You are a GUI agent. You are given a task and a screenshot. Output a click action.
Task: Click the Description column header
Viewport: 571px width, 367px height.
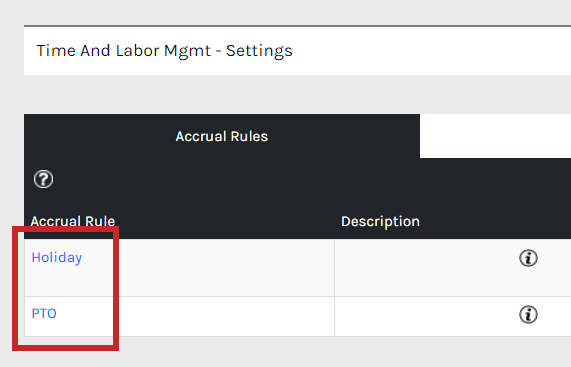[x=380, y=221]
